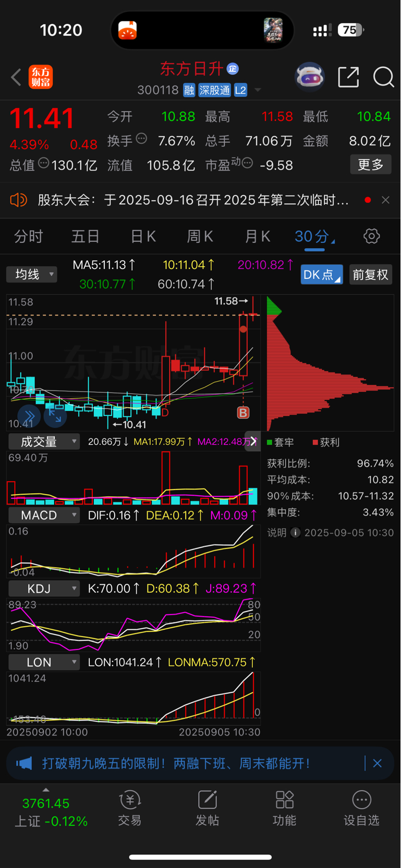Tap the diagonal arrows fullscreen icon

tap(55, 416)
